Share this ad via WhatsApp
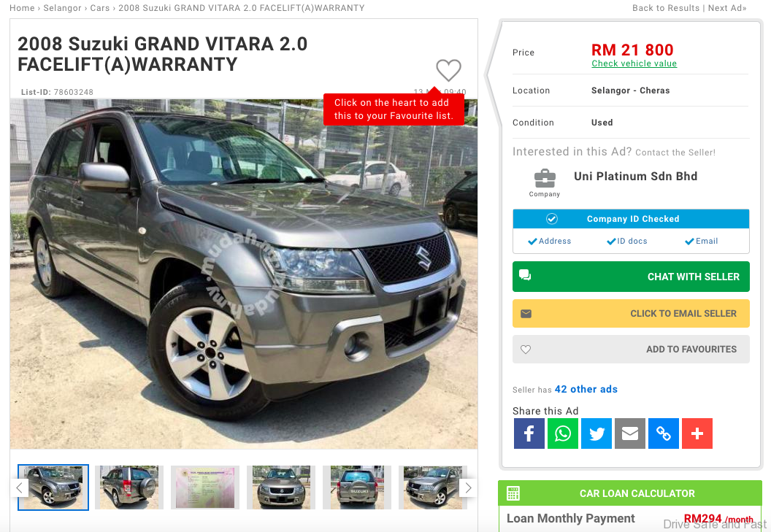This screenshot has width=771, height=532. [562, 433]
